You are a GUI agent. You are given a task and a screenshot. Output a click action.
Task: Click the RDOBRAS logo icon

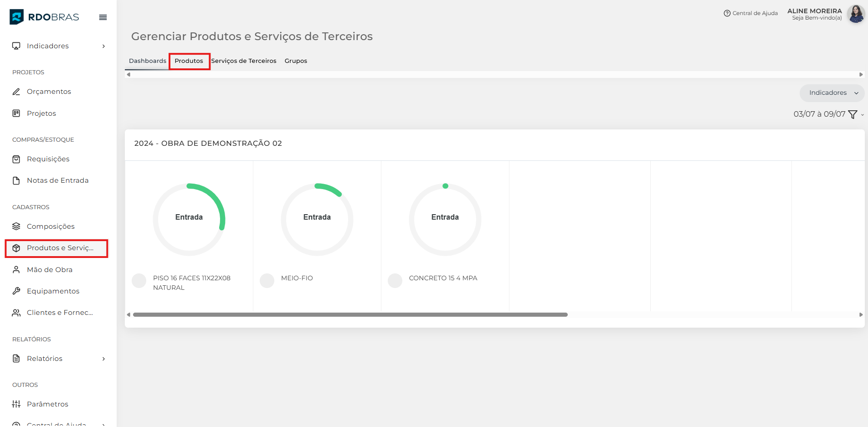coord(17,17)
